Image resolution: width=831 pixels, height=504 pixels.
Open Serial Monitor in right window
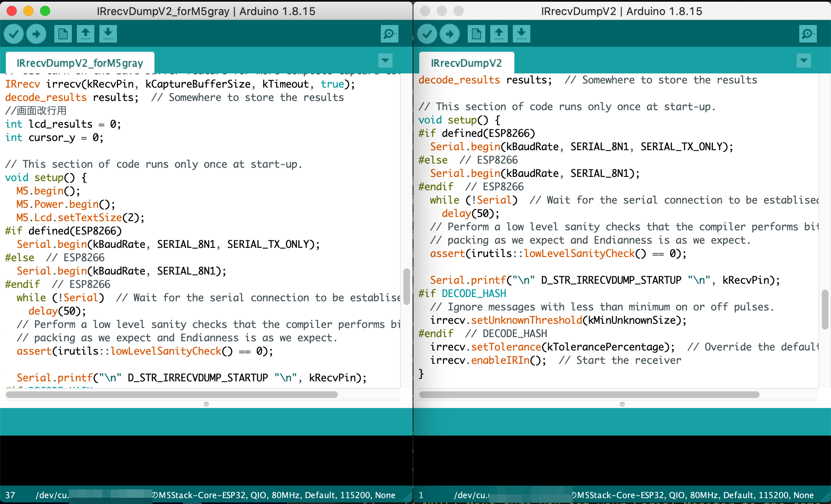(808, 34)
